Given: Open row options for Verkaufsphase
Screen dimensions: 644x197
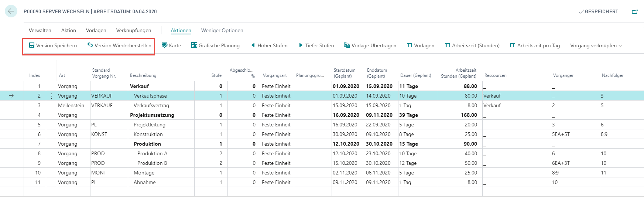Looking at the screenshot, I should point(51,96).
